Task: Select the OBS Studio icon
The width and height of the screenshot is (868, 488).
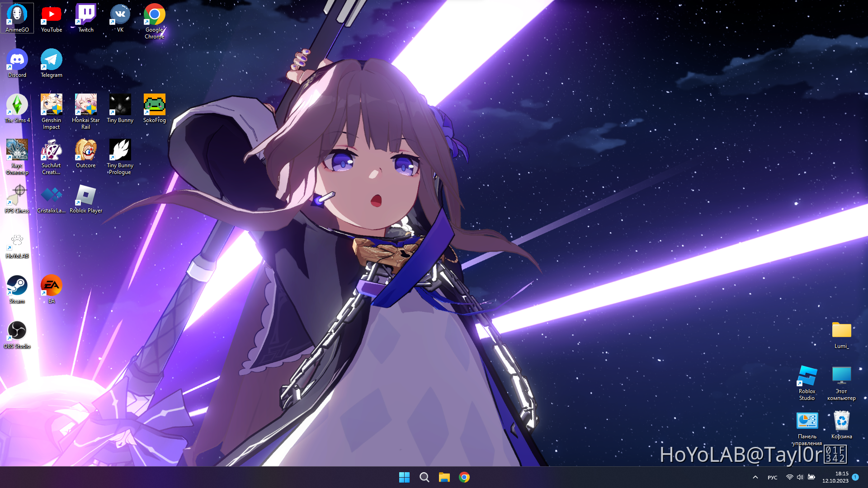Action: coord(17,334)
